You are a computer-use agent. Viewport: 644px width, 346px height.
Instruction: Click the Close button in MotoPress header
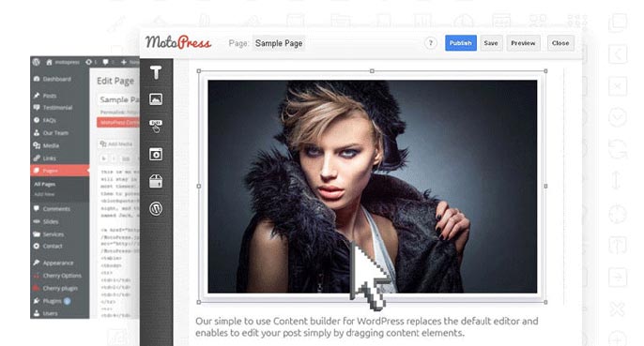pyautogui.click(x=560, y=43)
